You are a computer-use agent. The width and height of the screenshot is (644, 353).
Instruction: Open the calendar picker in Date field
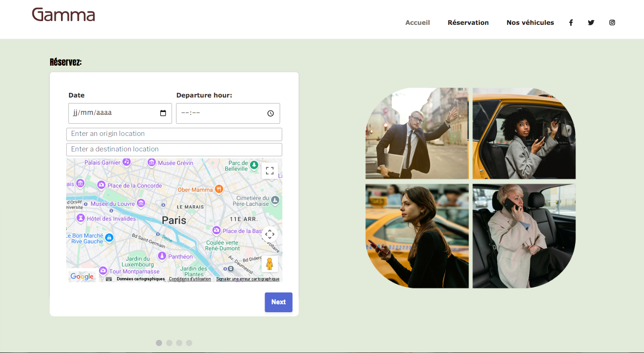tap(163, 113)
